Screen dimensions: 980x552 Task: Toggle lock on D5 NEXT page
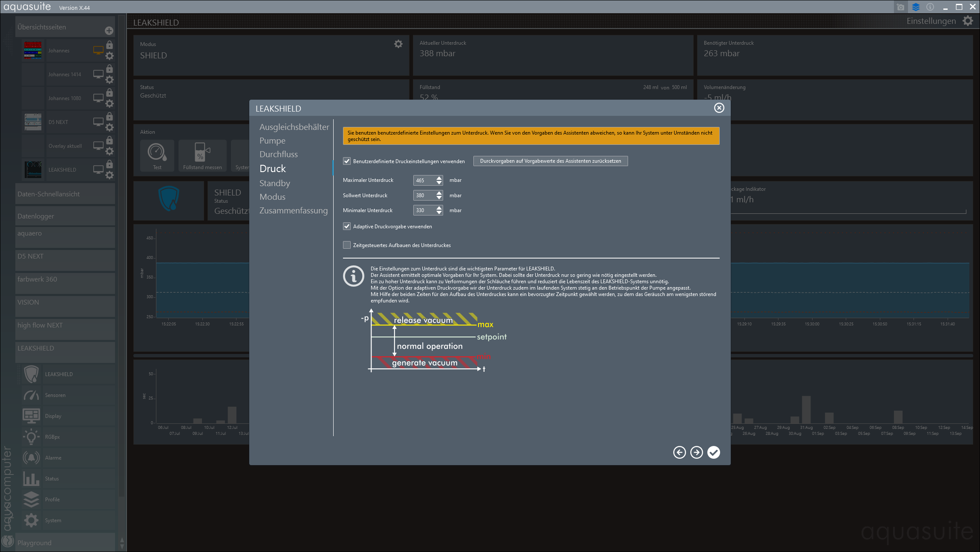[x=110, y=116]
